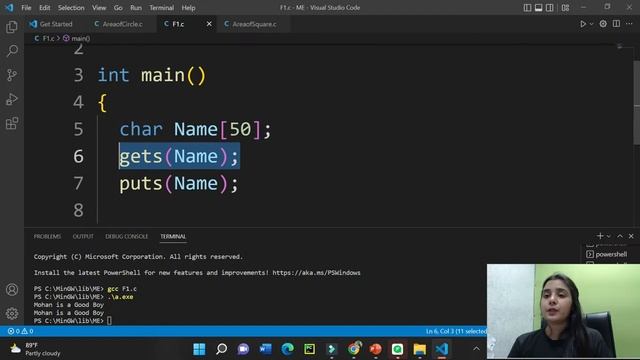The image size is (640, 360).
Task: Click the Ln 6, Col 3 status indicator
Action: tap(456, 331)
